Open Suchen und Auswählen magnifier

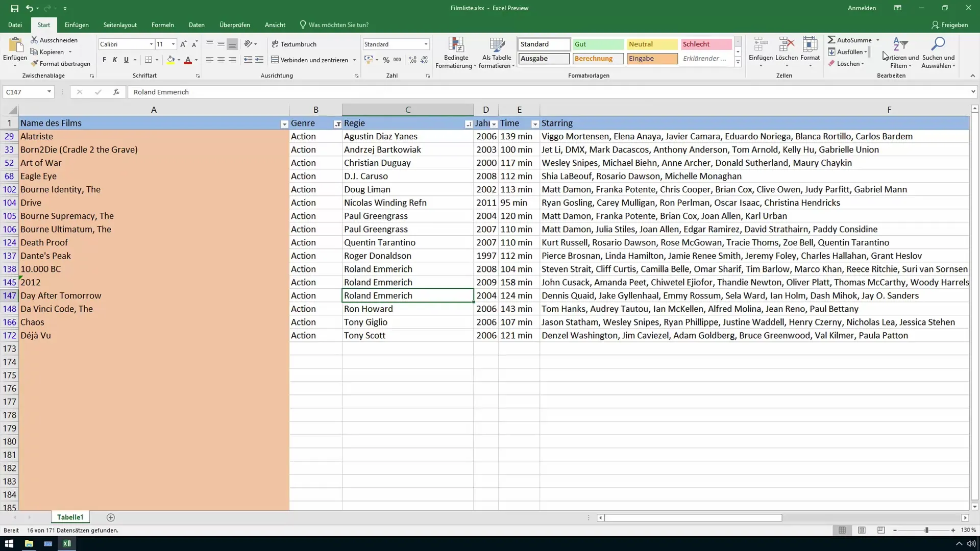click(x=938, y=53)
